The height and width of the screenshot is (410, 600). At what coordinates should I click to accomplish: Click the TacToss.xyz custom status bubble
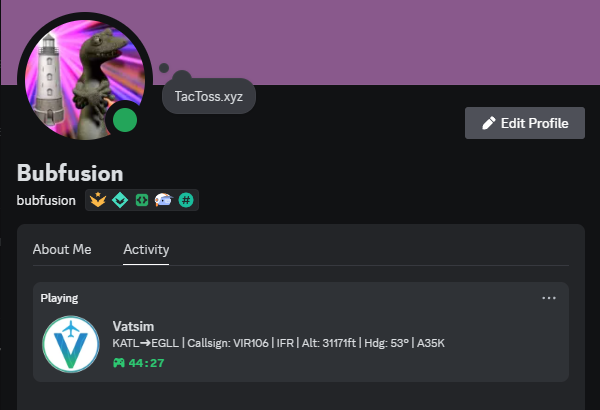pos(209,96)
